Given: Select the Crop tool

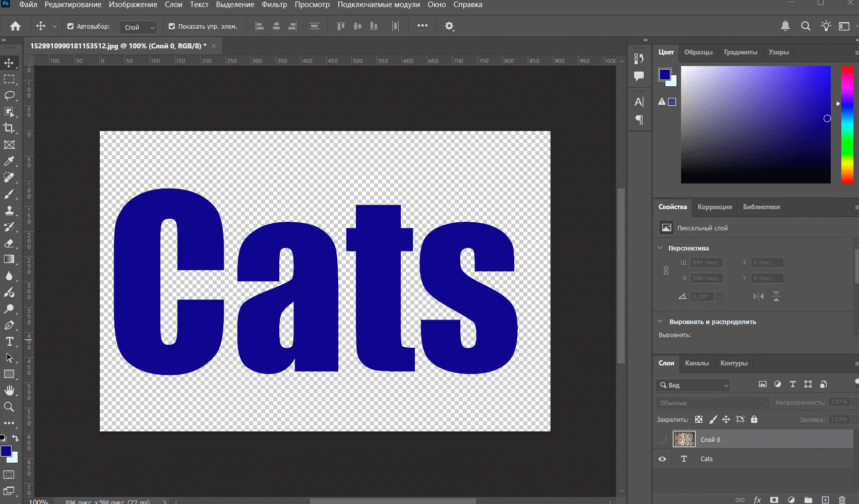Looking at the screenshot, I should [x=9, y=128].
